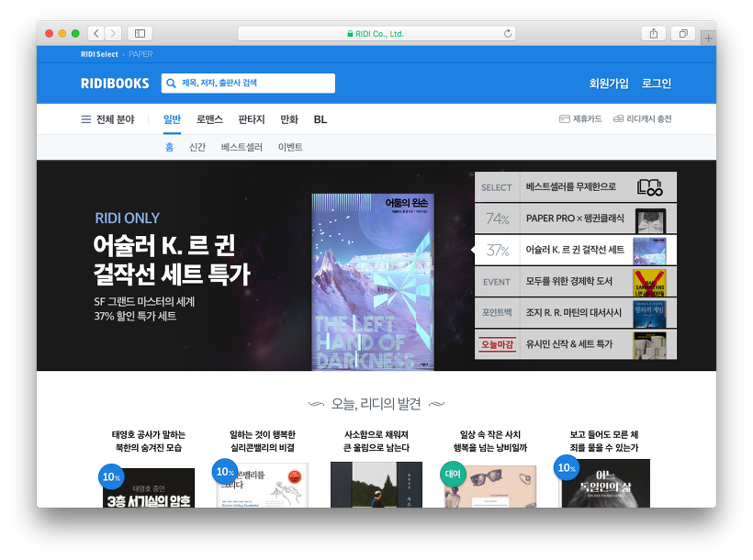Click the 제휴카드 card icon
This screenshot has width=753, height=560.
(564, 118)
